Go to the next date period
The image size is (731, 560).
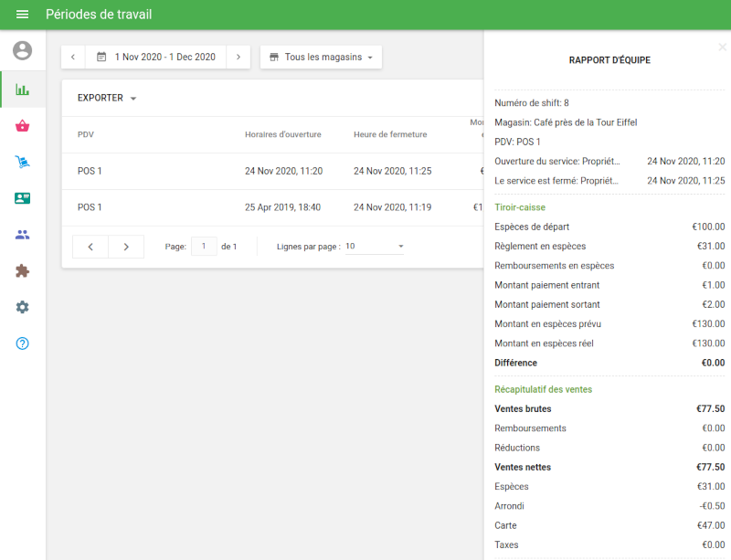(238, 57)
